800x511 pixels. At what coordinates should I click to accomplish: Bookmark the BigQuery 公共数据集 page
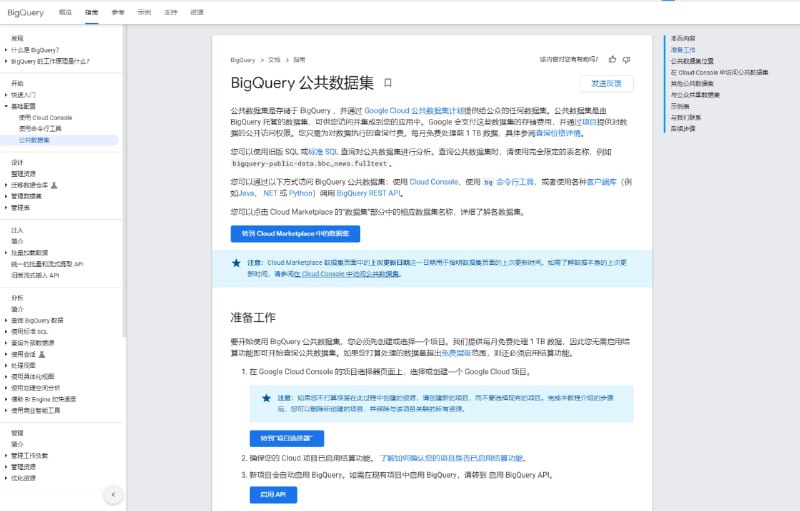[388, 83]
